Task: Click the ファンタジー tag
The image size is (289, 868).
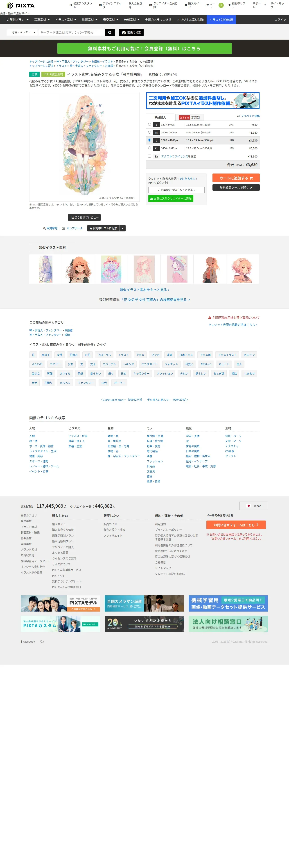Action: (x=86, y=383)
